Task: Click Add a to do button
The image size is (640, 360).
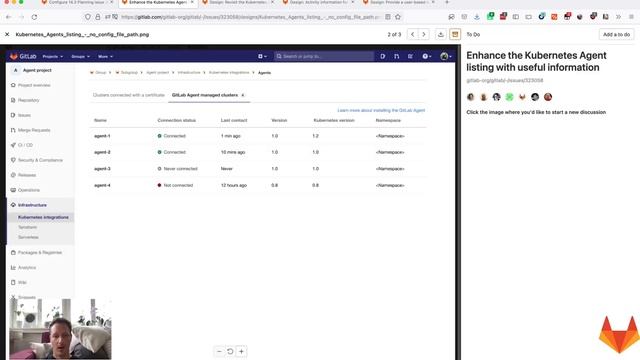Action: 616,35
